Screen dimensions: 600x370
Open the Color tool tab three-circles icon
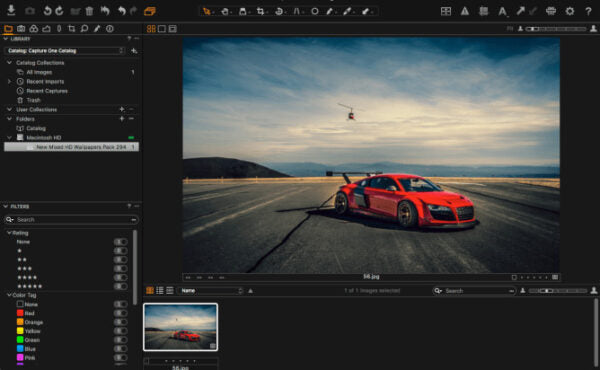coord(34,29)
